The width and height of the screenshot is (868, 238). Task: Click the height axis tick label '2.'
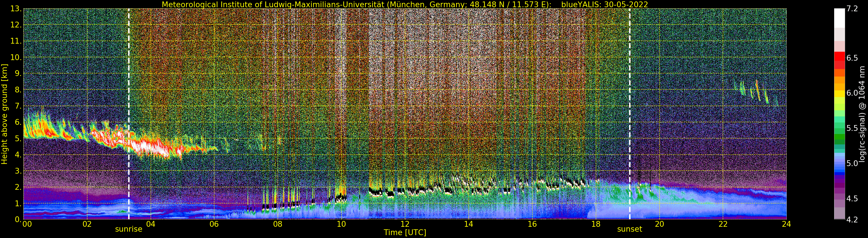tap(18, 187)
